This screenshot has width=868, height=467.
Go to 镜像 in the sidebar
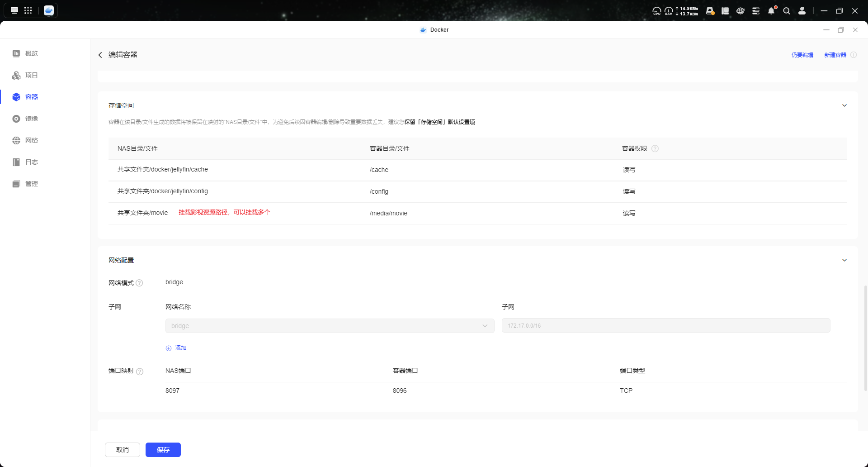(31, 119)
